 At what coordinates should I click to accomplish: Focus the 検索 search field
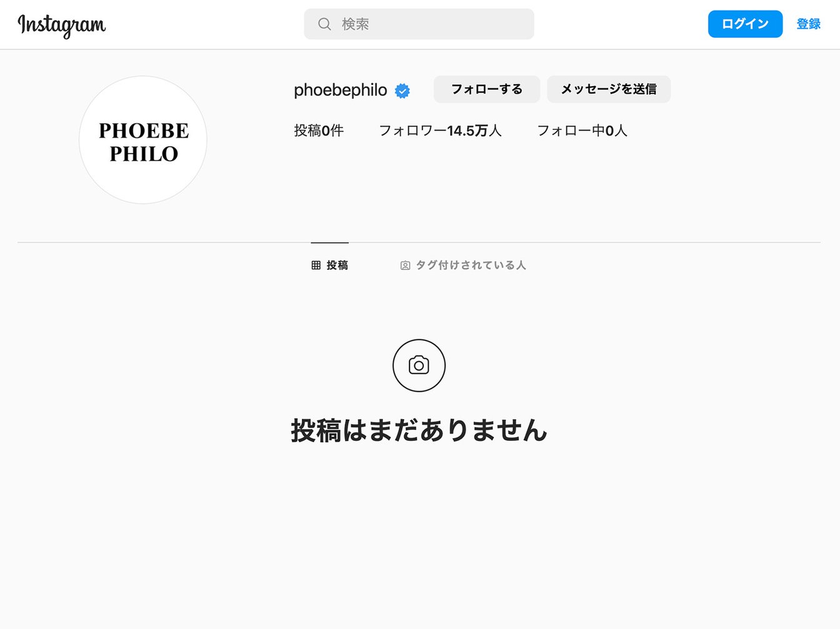(419, 24)
